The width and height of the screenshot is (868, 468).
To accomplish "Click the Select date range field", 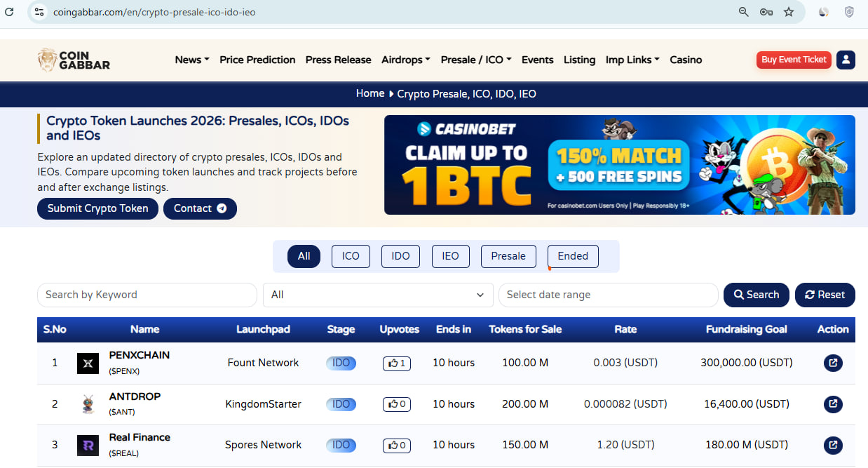I will [x=607, y=295].
